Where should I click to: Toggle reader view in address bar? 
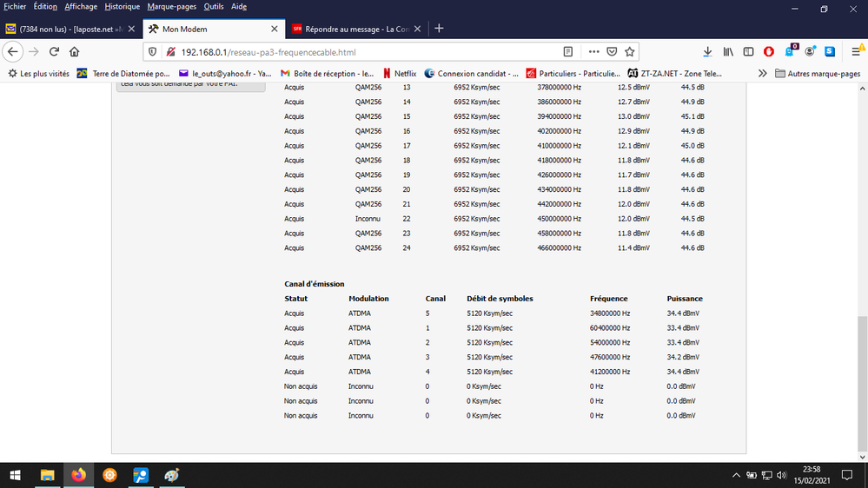coord(568,51)
